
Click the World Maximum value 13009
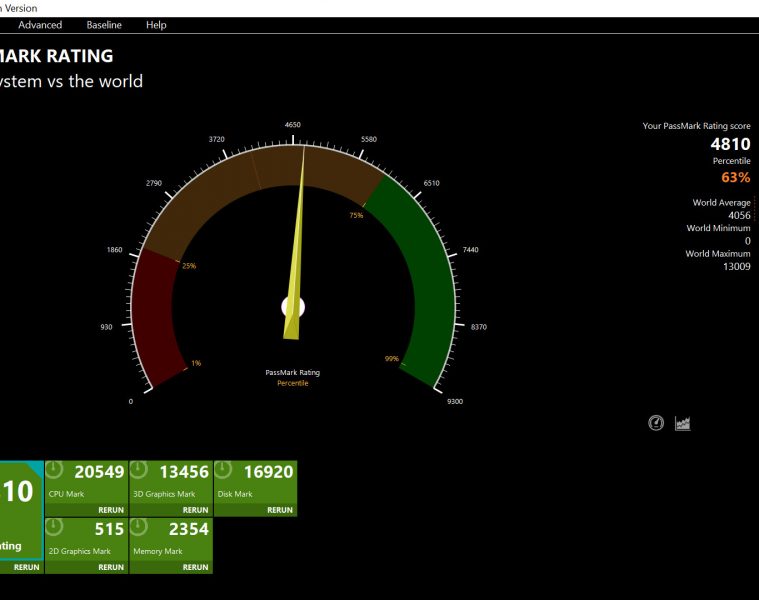[737, 266]
